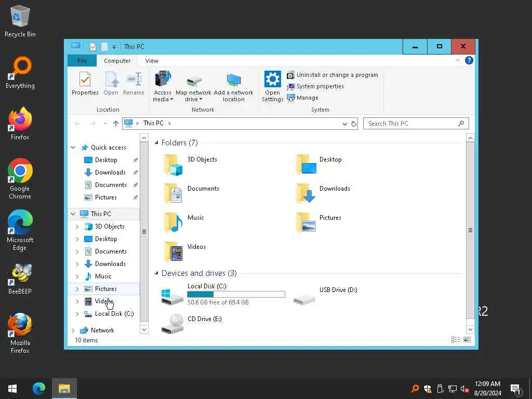
Task: Open Edge from the taskbar
Action: tap(38, 389)
